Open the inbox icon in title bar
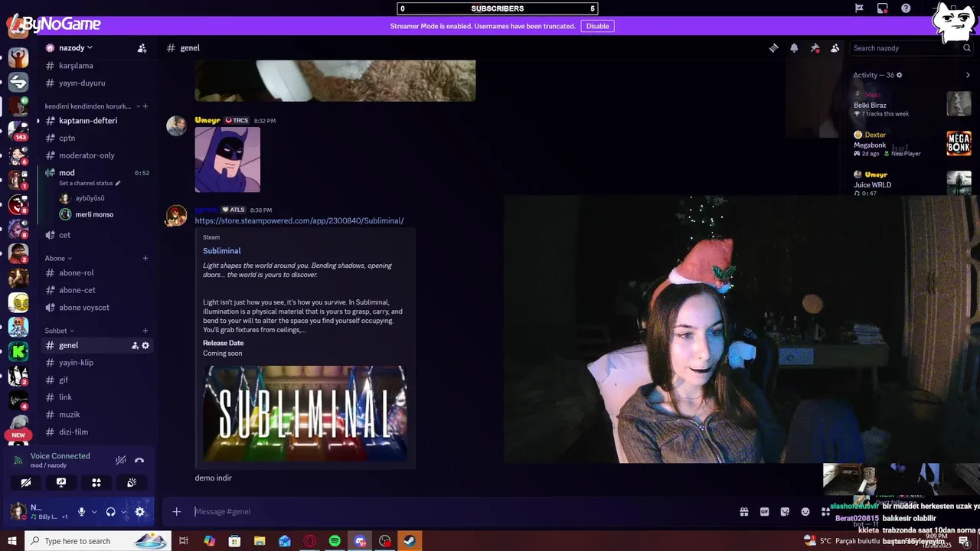The image size is (980, 551). tap(883, 8)
